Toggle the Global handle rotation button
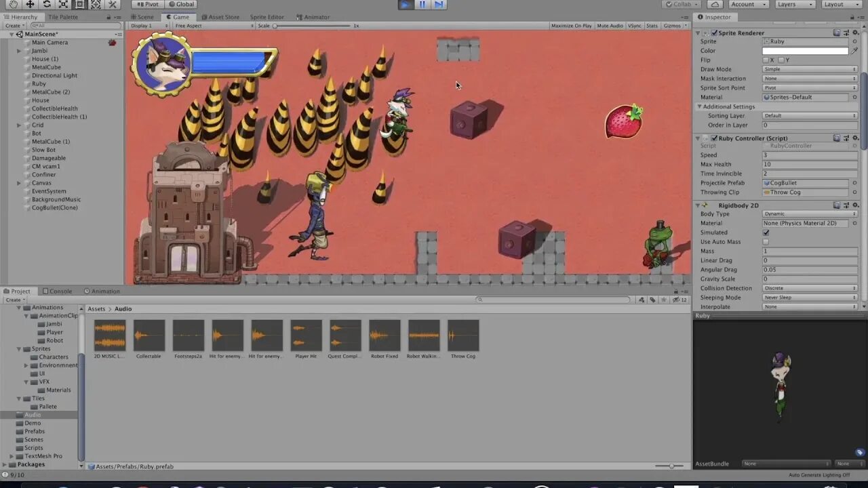868x488 pixels. pyautogui.click(x=180, y=4)
